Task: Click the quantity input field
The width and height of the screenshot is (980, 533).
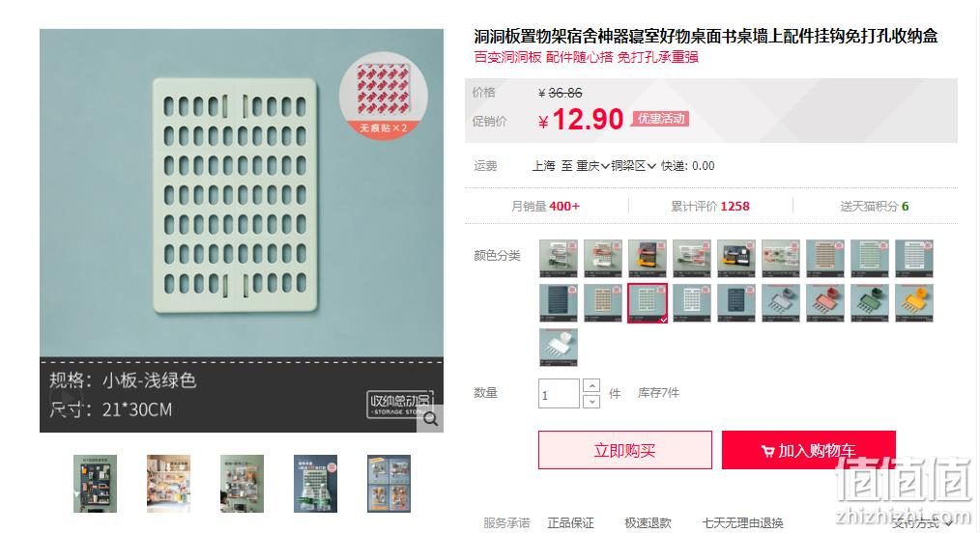Action: [x=559, y=394]
